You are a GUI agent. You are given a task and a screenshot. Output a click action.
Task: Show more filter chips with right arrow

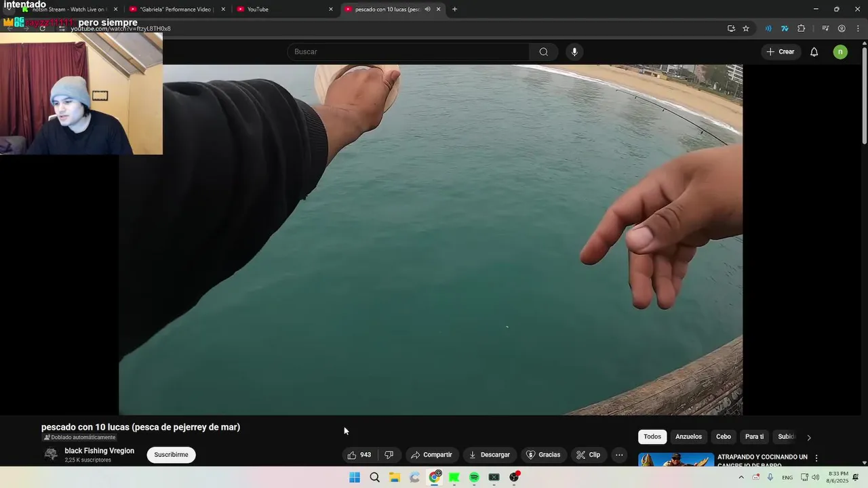click(x=808, y=437)
